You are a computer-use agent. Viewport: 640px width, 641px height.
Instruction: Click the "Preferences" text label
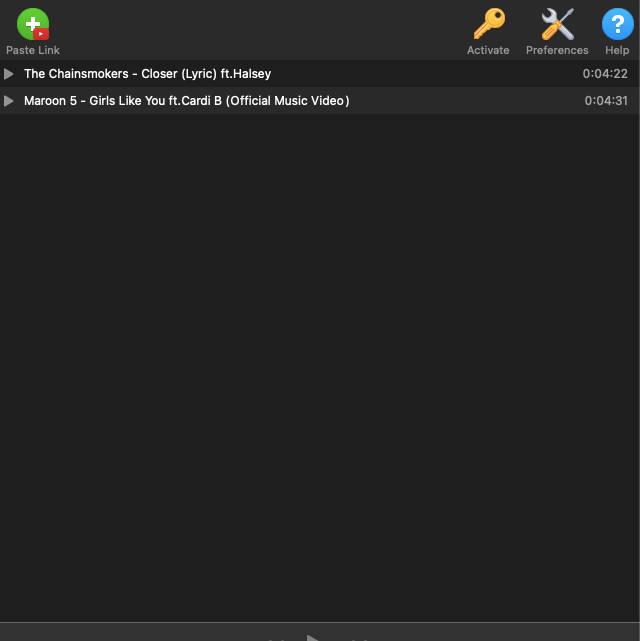click(x=557, y=50)
